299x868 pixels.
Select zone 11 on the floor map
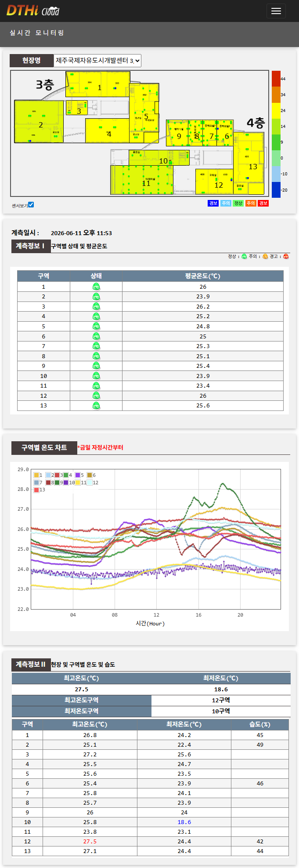pyautogui.click(x=142, y=179)
